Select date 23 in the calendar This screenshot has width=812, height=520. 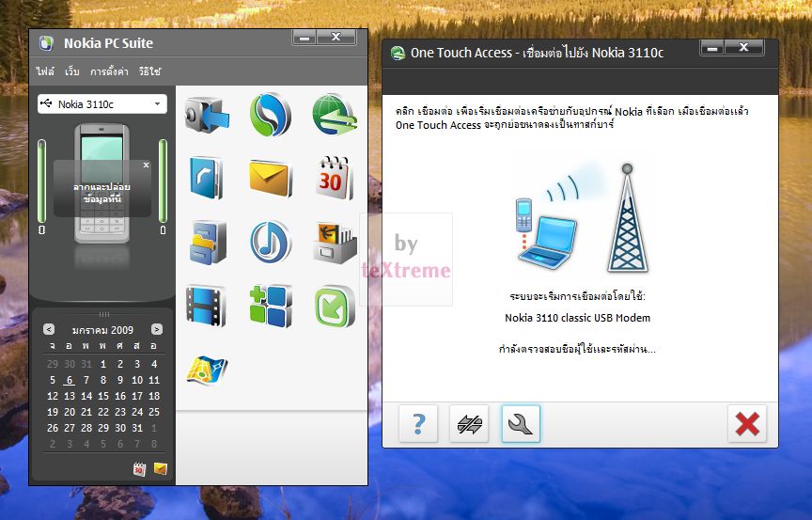(x=120, y=412)
